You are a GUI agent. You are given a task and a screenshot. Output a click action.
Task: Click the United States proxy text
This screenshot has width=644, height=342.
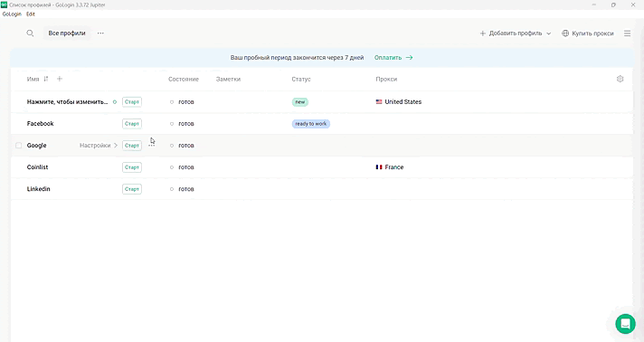[x=403, y=102]
